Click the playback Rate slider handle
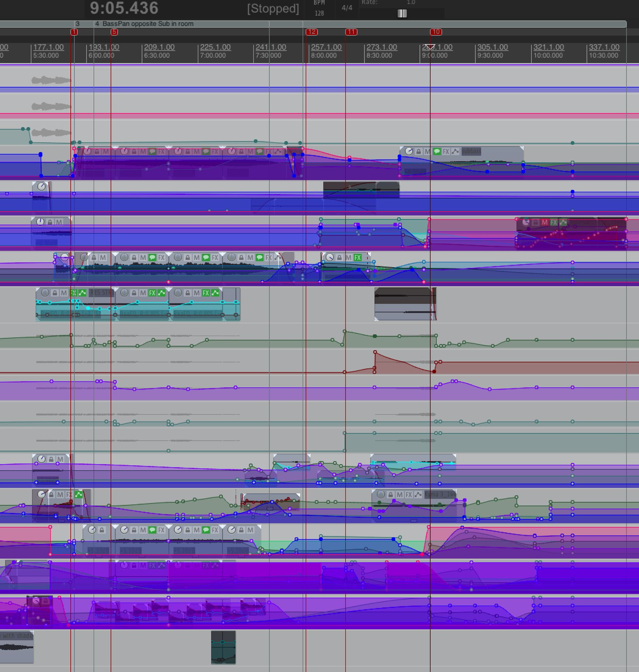 [402, 13]
